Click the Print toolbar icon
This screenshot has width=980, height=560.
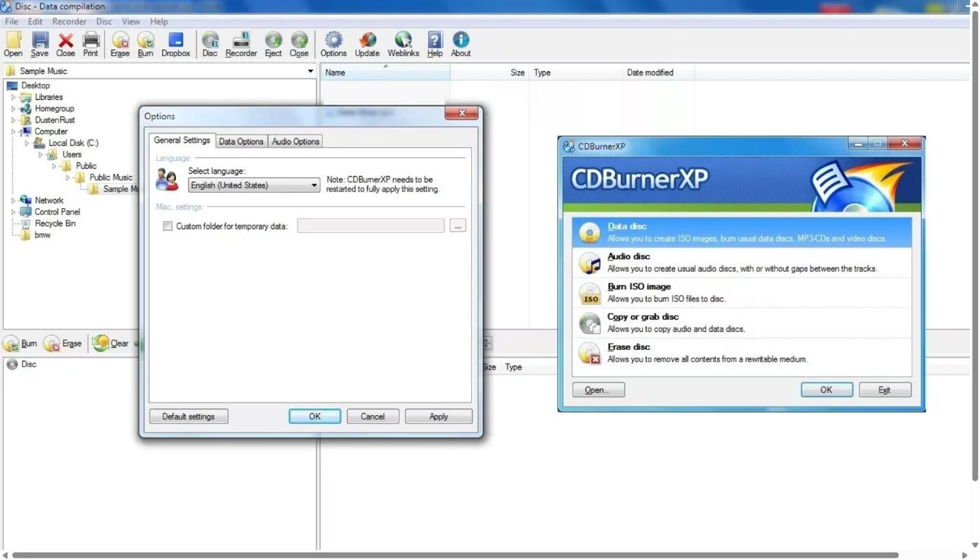coord(90,44)
